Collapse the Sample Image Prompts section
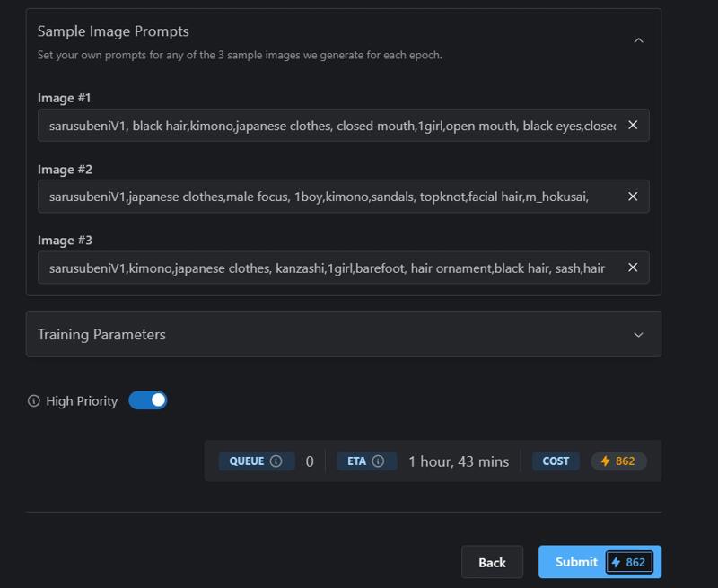Viewport: 718px width, 588px height. [x=638, y=40]
